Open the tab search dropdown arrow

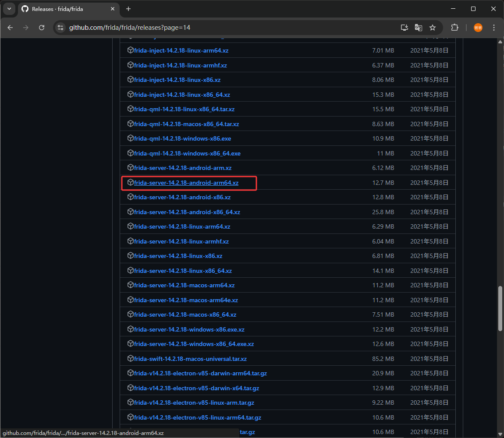9,9
